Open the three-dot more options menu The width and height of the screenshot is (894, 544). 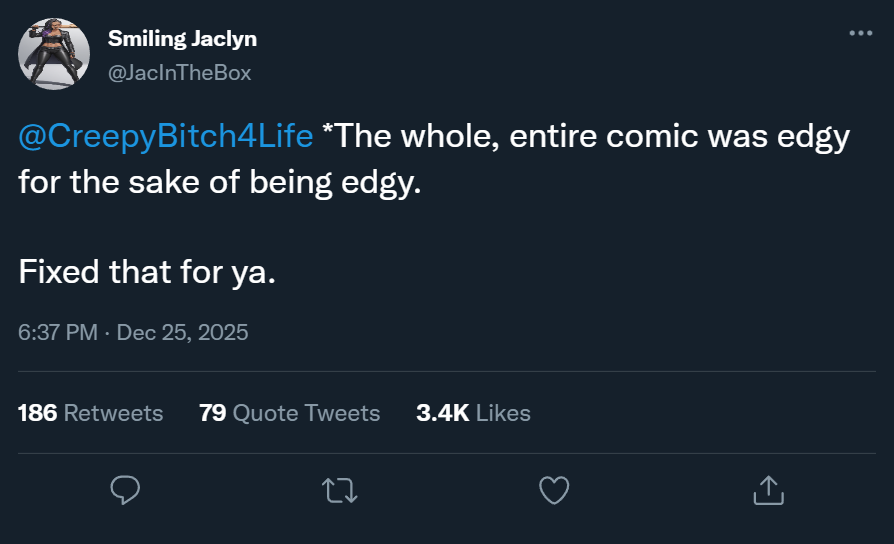(860, 33)
